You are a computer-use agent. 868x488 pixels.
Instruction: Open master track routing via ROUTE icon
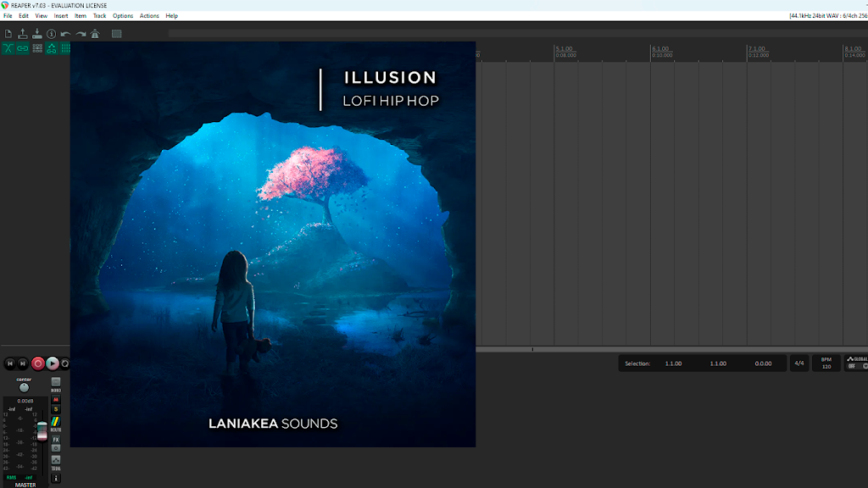56,422
